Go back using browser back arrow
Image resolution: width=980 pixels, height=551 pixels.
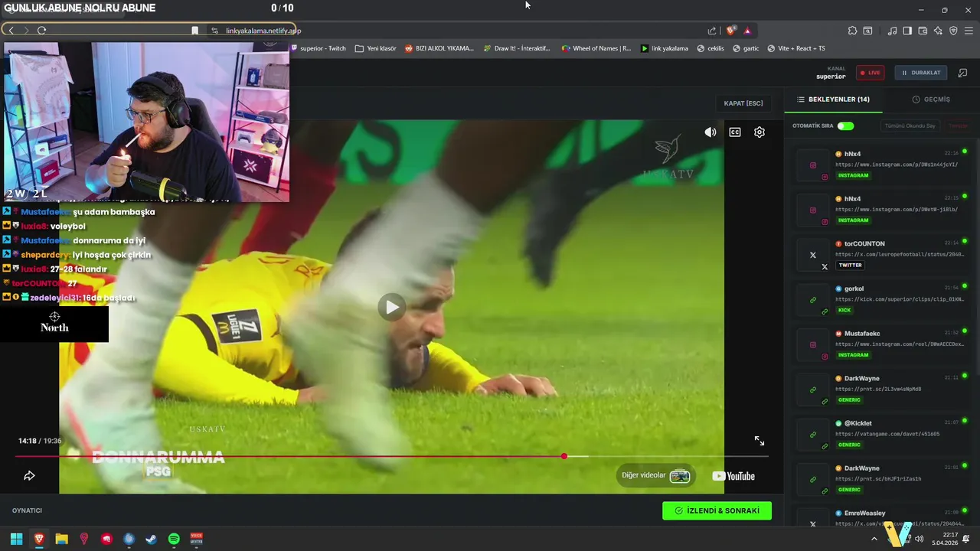click(11, 31)
